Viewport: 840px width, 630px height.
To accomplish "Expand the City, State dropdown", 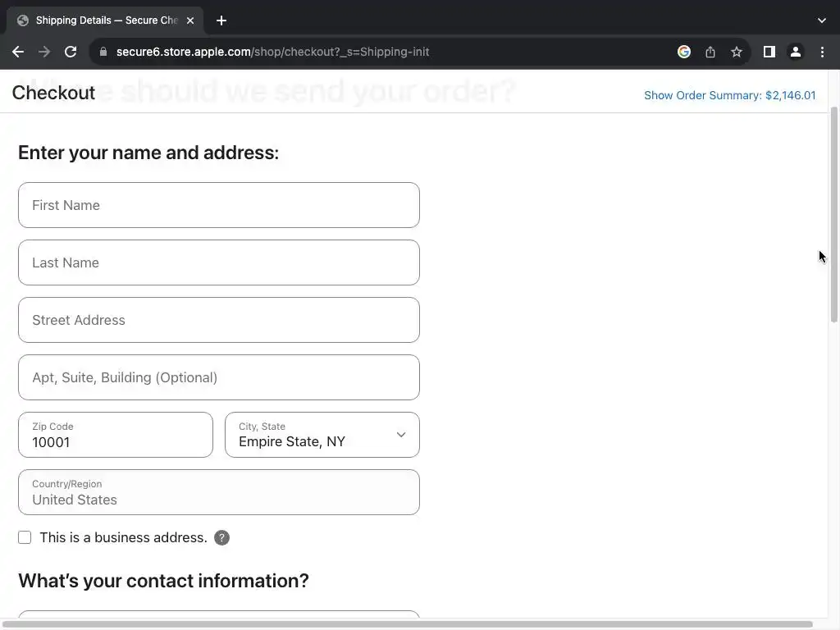I will click(x=322, y=435).
